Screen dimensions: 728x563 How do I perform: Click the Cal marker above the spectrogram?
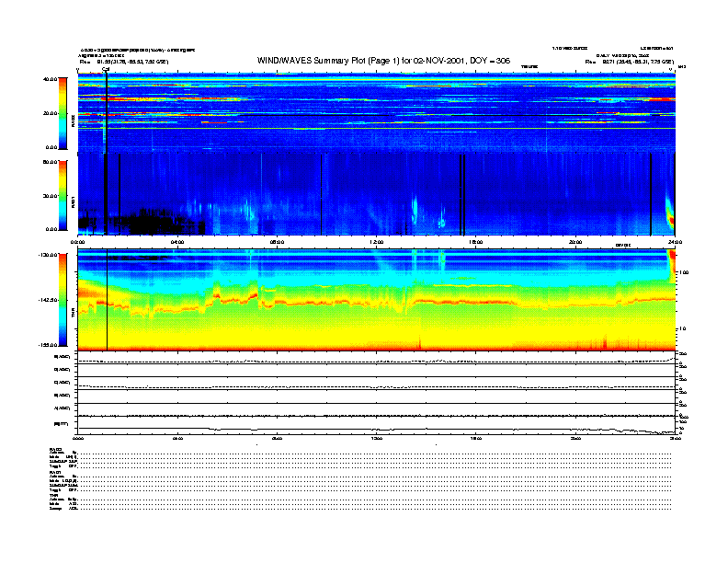coord(106,70)
